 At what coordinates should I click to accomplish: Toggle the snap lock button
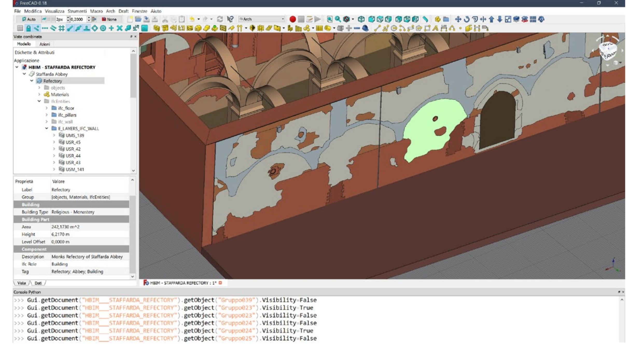click(x=28, y=28)
